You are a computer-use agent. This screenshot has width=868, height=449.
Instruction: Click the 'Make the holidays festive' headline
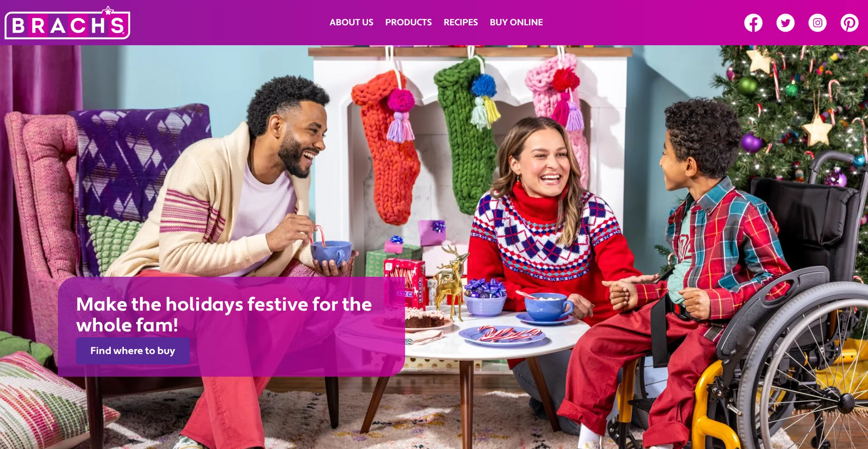coord(224,315)
